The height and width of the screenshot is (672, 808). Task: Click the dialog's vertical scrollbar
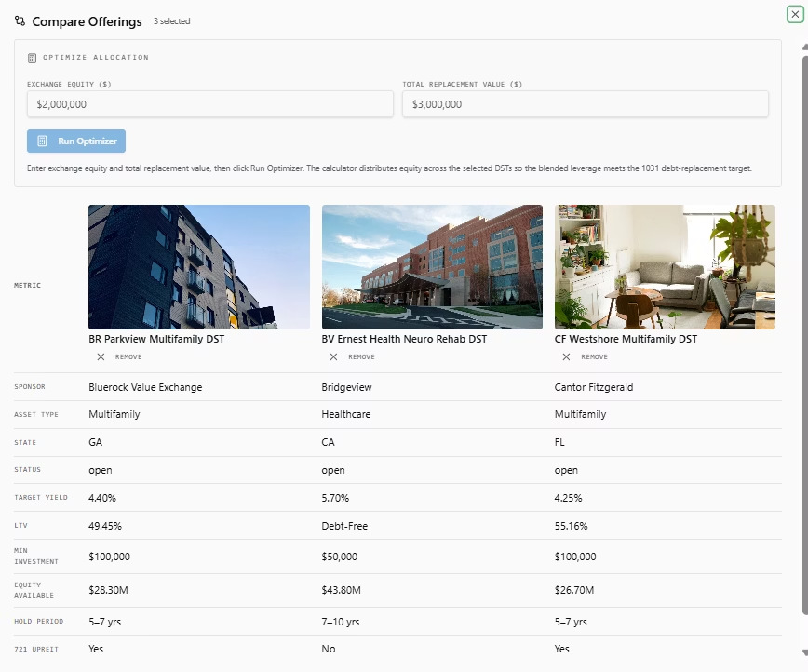point(805,335)
